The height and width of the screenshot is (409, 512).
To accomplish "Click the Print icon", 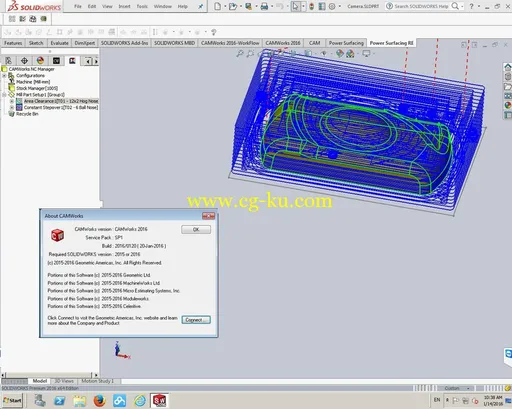I will point(264,6).
